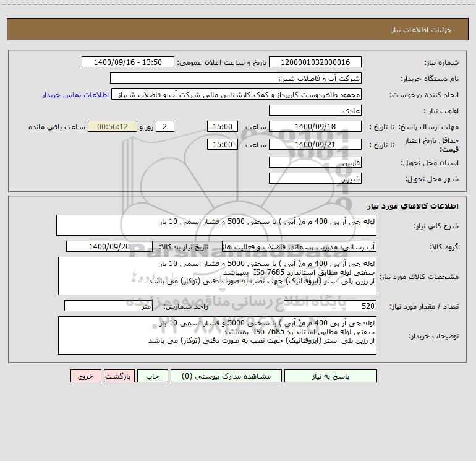
Task: Click the delivery province field فارس
Action: pyautogui.click(x=315, y=162)
